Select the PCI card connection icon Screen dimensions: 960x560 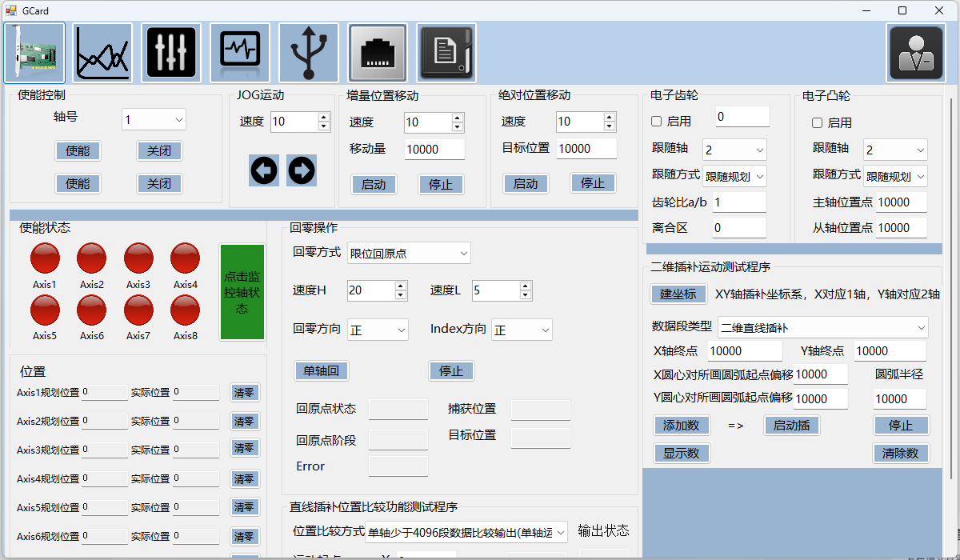coord(34,51)
